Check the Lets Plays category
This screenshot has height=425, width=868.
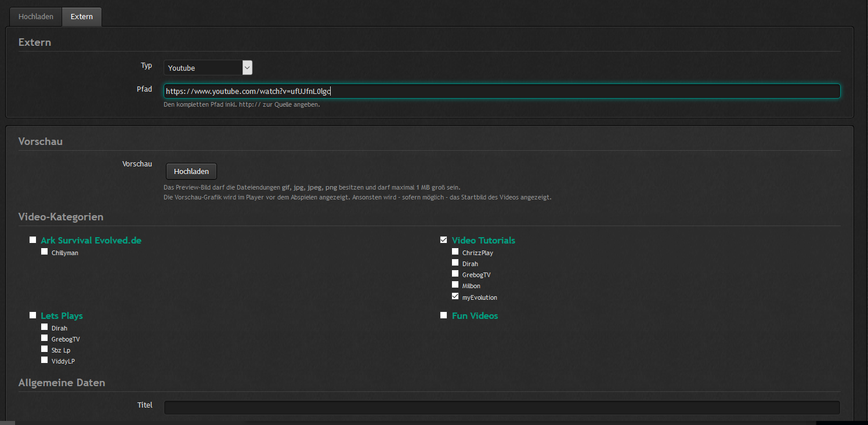[x=33, y=315]
